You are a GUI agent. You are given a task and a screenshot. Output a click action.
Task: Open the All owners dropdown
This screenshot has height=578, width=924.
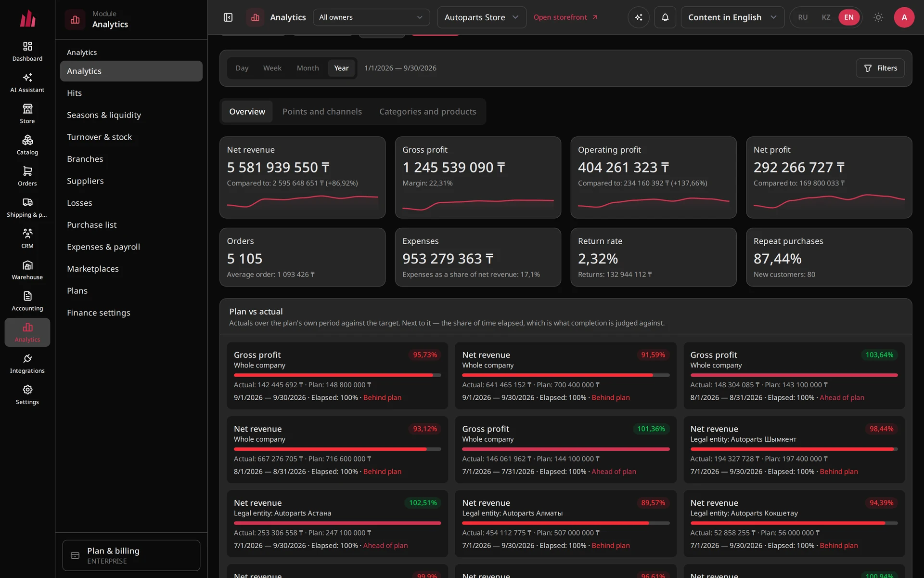[372, 17]
